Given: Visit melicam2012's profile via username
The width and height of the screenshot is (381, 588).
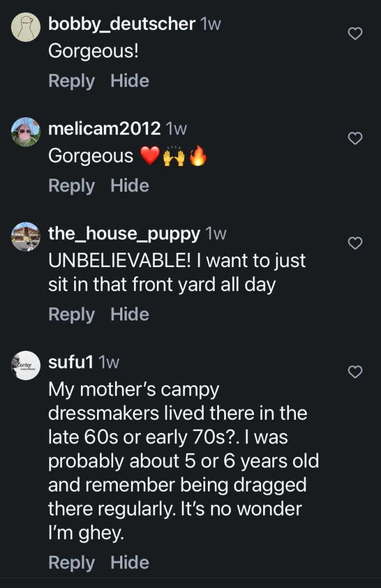Looking at the screenshot, I should tap(105, 129).
